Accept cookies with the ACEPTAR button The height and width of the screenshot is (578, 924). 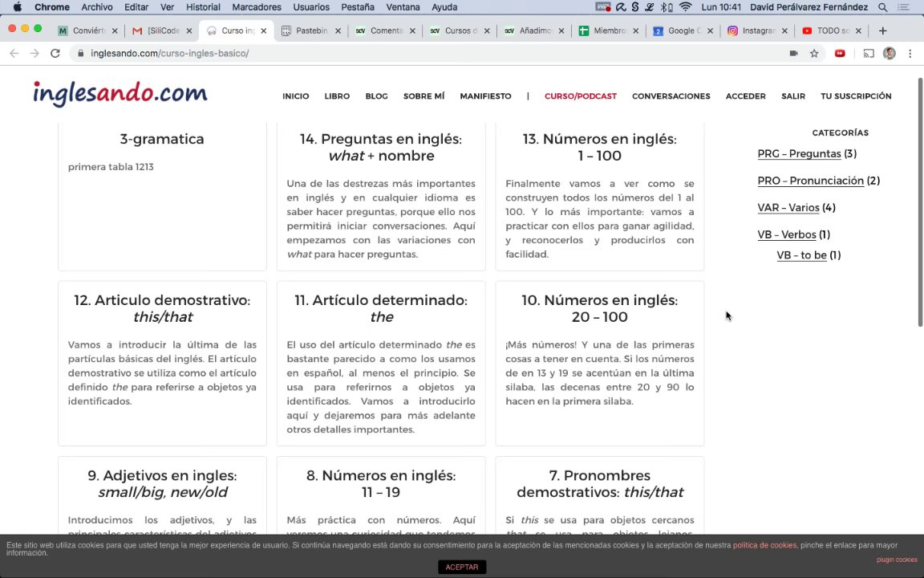tap(462, 567)
